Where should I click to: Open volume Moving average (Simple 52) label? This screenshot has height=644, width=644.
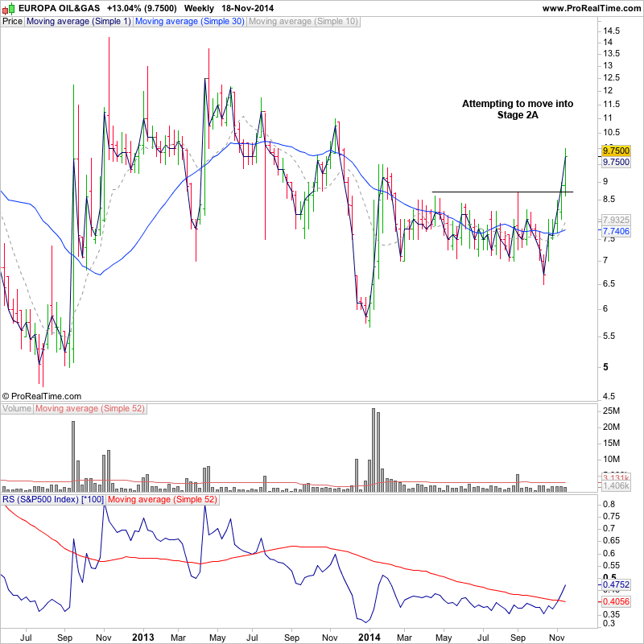pos(90,409)
